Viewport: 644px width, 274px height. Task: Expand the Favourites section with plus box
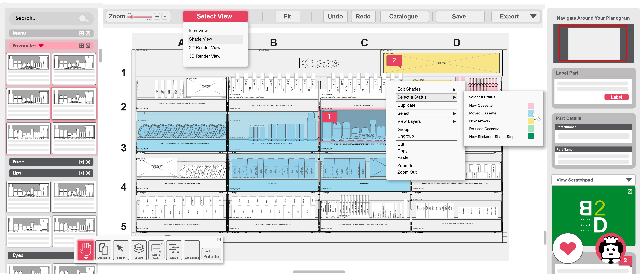click(x=81, y=46)
